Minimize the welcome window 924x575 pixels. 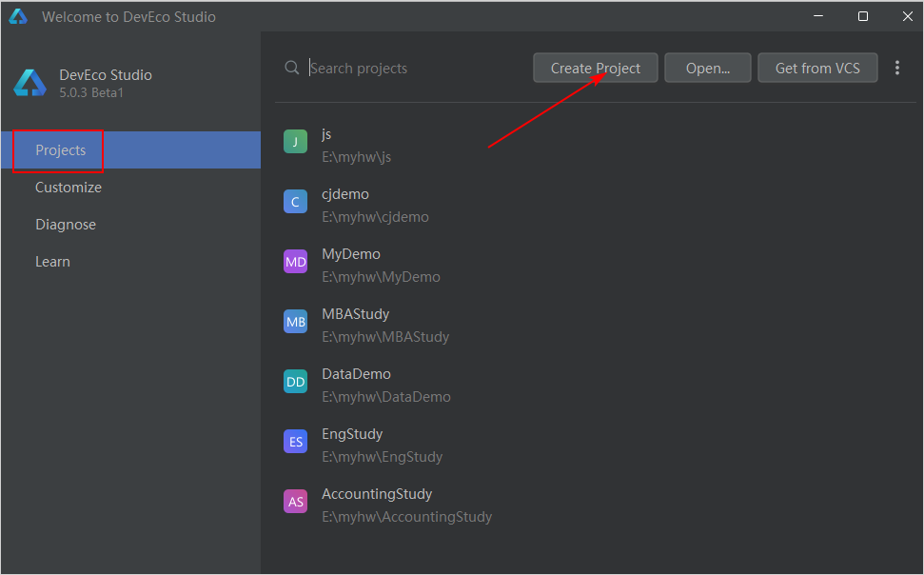[x=818, y=16]
